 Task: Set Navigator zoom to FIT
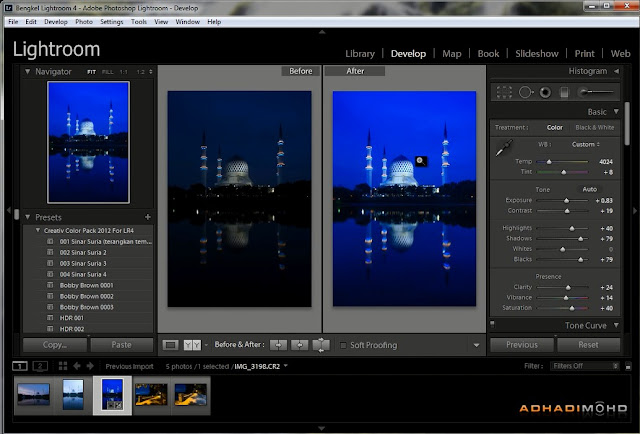click(x=91, y=72)
